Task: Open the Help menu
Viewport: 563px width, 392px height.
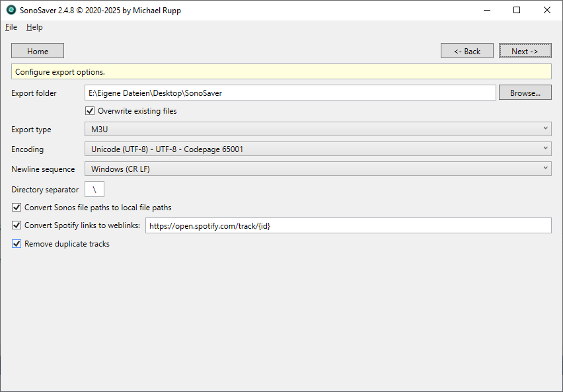Action: pyautogui.click(x=34, y=27)
